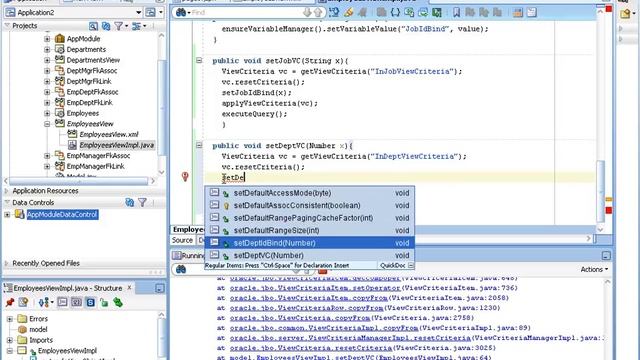This screenshot has width=640, height=360.
Task: Toggle Show Static Members 'S' button
Action: 90,302
